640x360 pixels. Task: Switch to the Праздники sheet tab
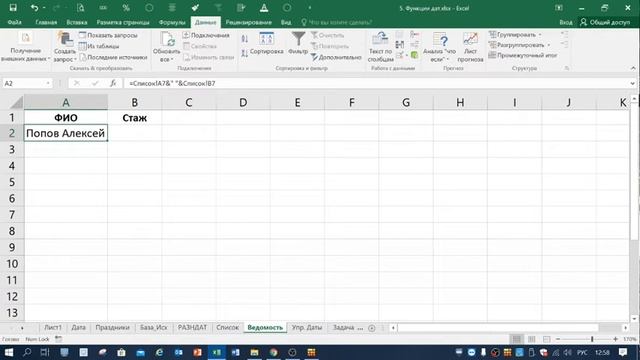tap(112, 327)
